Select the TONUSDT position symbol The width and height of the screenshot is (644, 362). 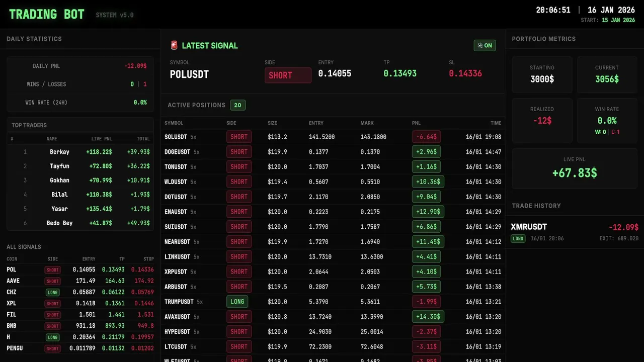coord(176,167)
